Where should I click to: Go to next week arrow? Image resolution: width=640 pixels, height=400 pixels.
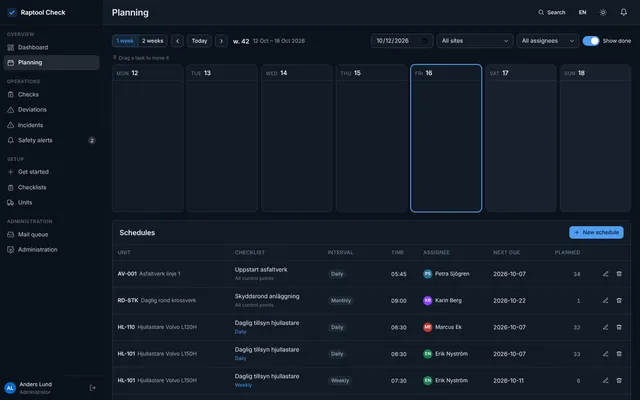point(221,41)
